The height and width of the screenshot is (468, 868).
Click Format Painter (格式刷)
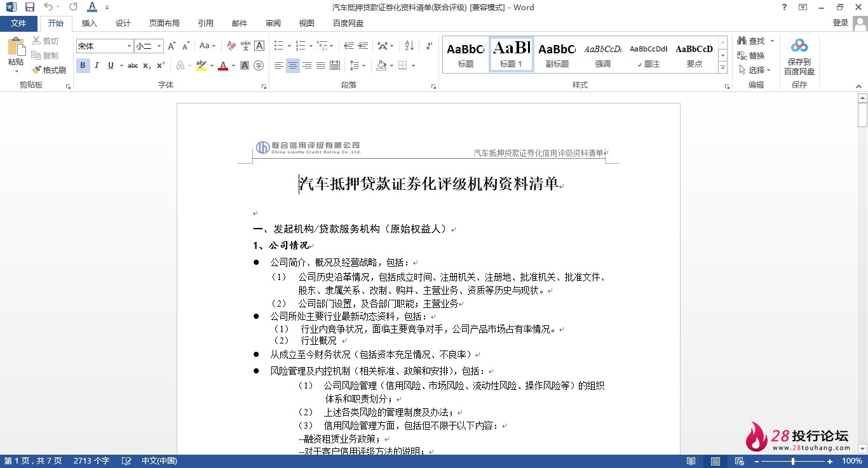click(x=49, y=70)
